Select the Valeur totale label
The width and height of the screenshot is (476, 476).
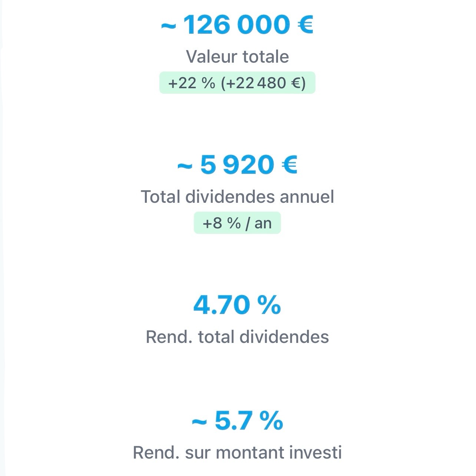click(x=237, y=57)
